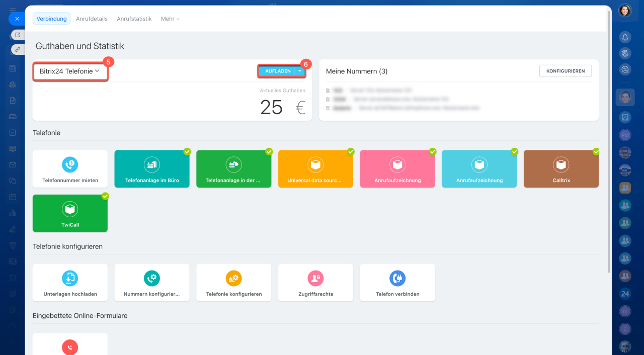The width and height of the screenshot is (644, 355).
Task: Click green checkmark on TwiCall tile
Action: click(x=105, y=196)
